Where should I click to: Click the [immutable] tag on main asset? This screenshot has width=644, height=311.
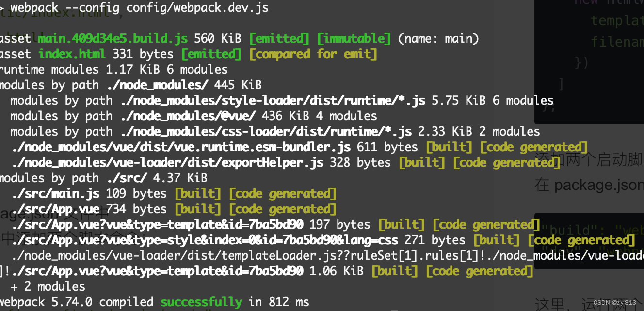tap(354, 38)
